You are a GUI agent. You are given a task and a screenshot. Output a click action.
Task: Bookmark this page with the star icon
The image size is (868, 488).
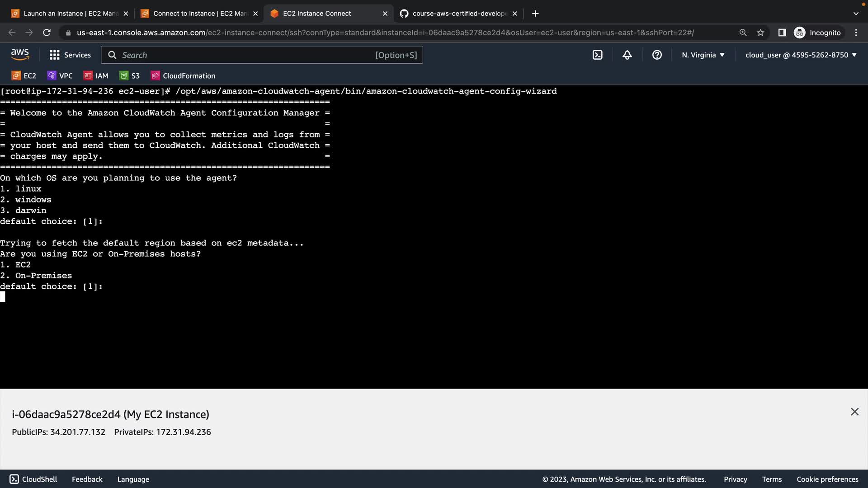click(760, 33)
